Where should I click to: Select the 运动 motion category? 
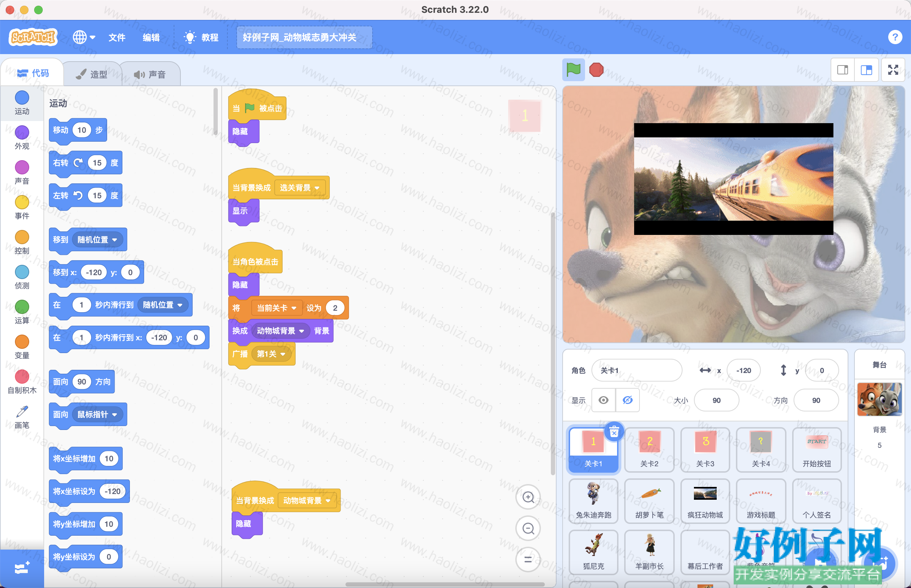coord(22,103)
